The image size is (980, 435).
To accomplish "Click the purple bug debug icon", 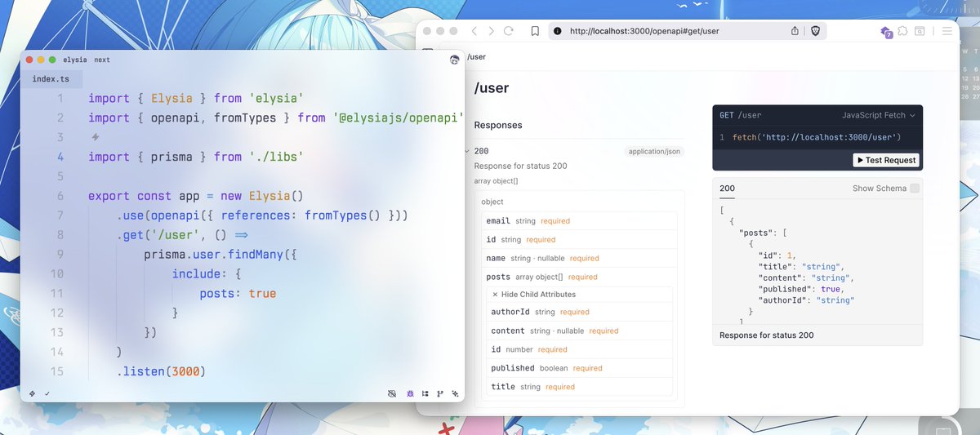I will [x=409, y=393].
